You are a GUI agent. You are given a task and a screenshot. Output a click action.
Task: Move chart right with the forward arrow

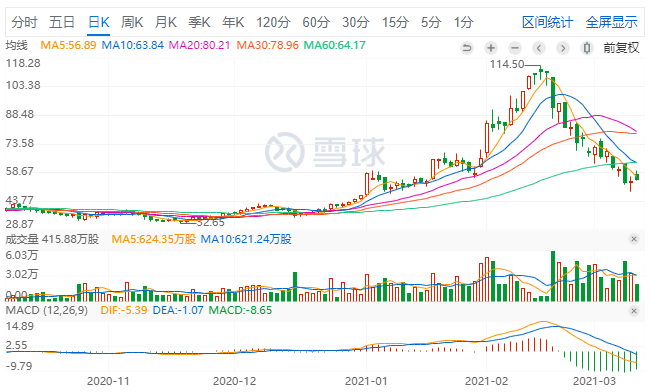(563, 48)
